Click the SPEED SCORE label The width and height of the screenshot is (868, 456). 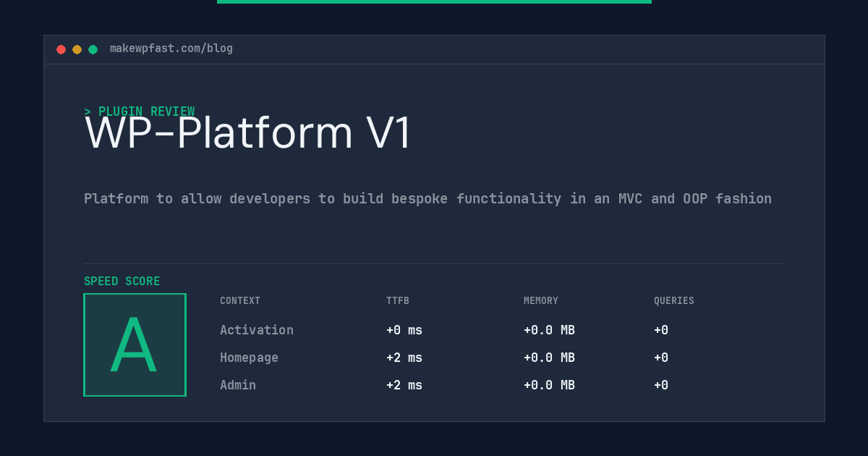click(x=122, y=282)
